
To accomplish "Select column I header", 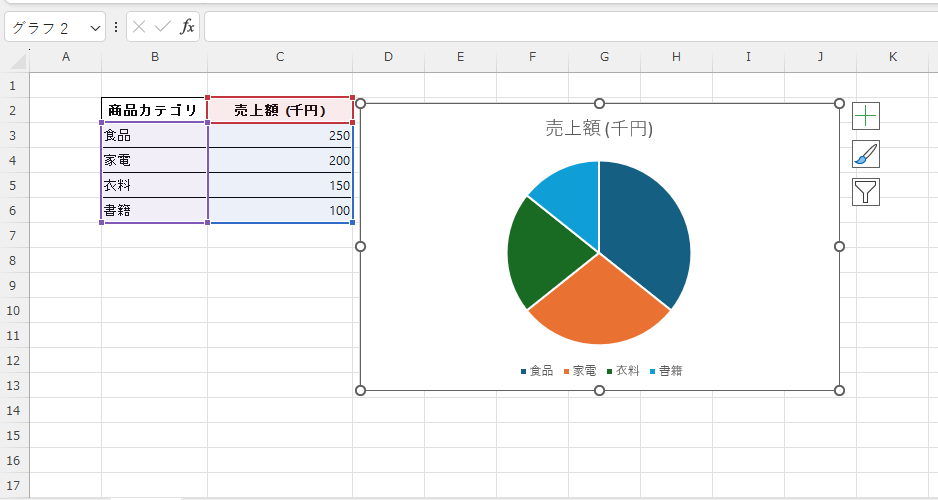I will pos(748,57).
